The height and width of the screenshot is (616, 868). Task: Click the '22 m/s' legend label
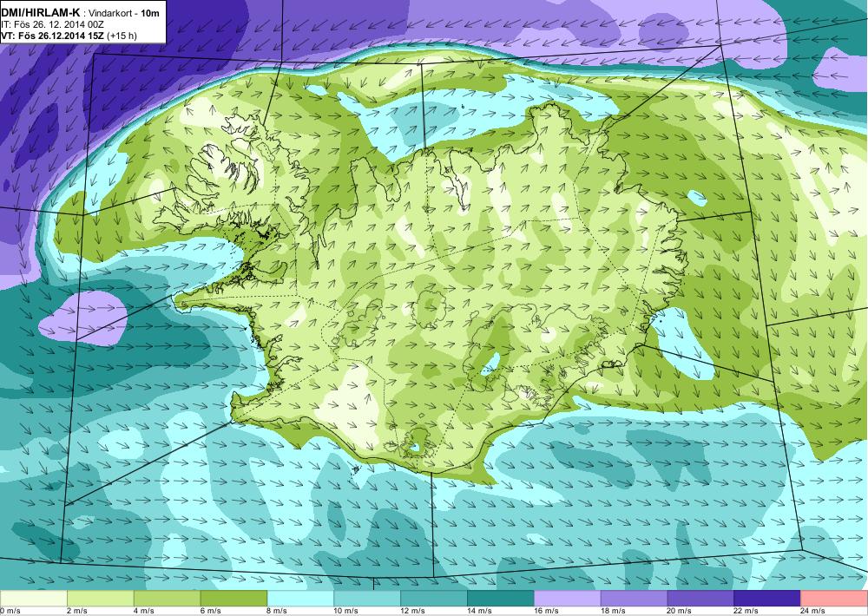coord(746,611)
